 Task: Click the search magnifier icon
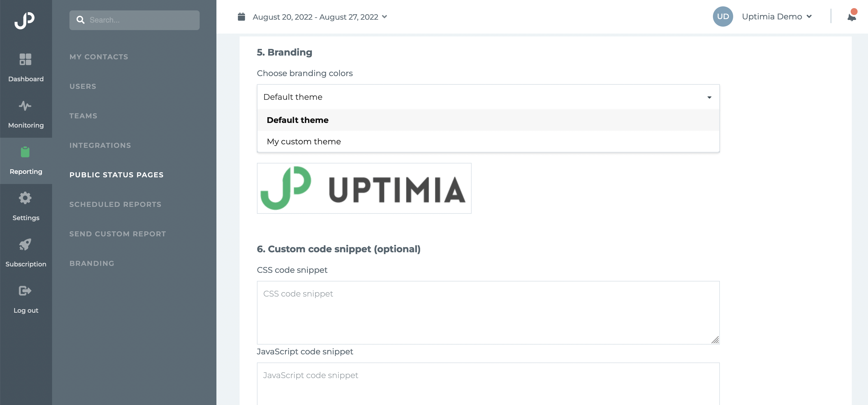[x=80, y=20]
